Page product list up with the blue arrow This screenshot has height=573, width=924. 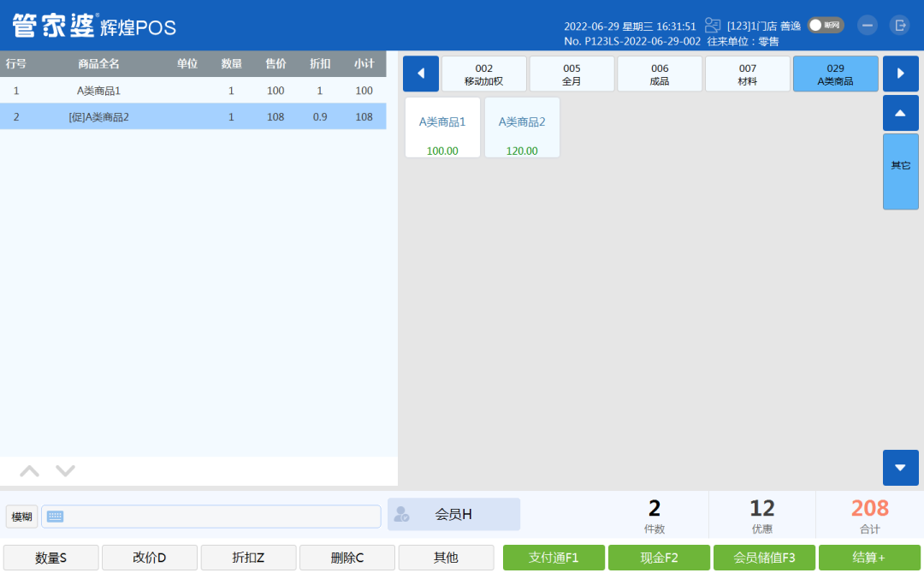pos(900,113)
